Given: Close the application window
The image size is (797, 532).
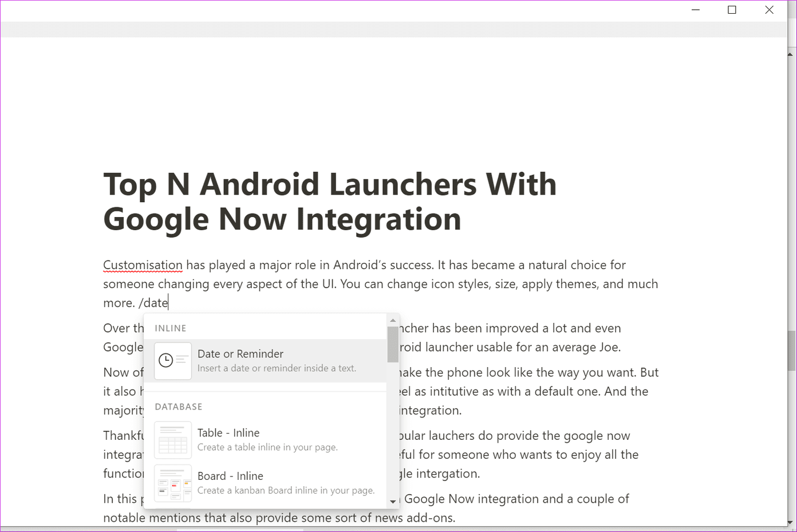Looking at the screenshot, I should 769,10.
